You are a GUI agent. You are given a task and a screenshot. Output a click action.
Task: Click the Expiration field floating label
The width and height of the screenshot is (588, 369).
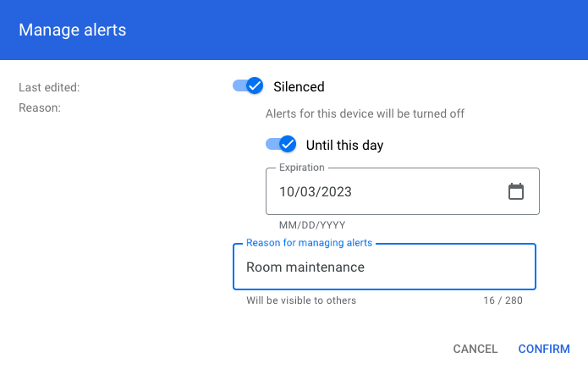point(302,168)
